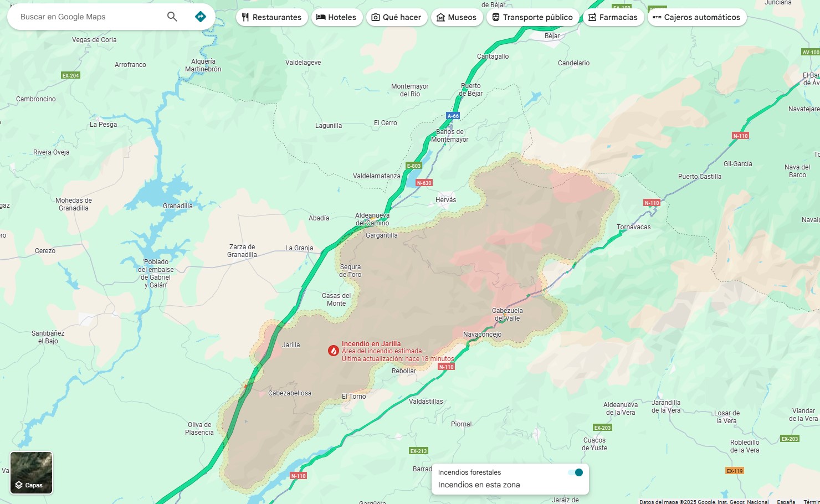Click the N-630 road shield near Hervás
820x504 pixels.
click(424, 183)
